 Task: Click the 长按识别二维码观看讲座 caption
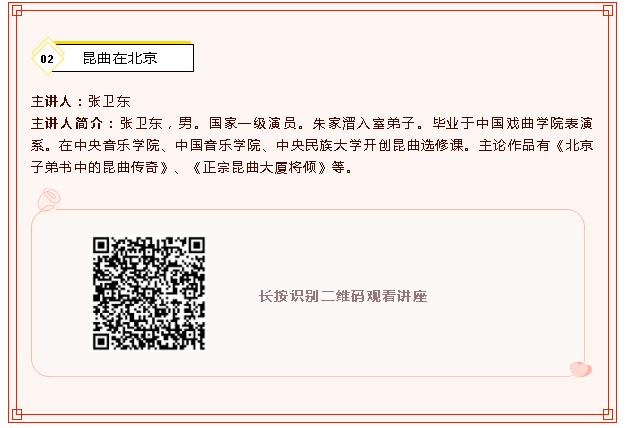pyautogui.click(x=343, y=296)
